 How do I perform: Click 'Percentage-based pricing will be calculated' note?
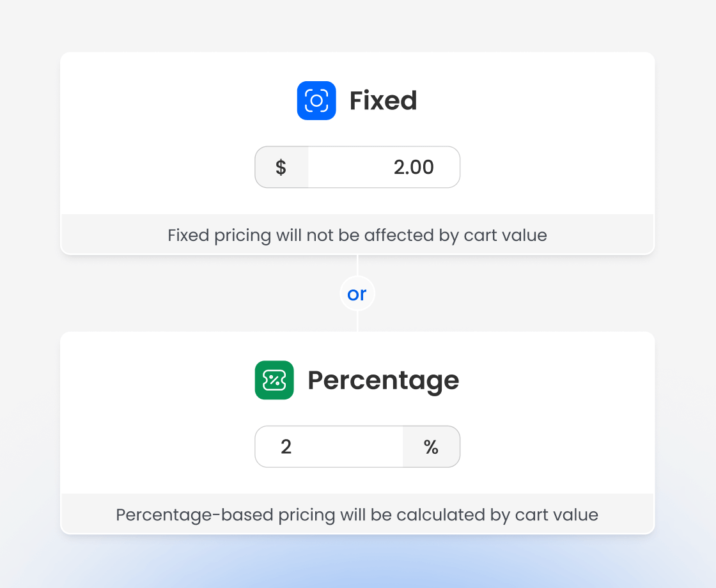(357, 514)
